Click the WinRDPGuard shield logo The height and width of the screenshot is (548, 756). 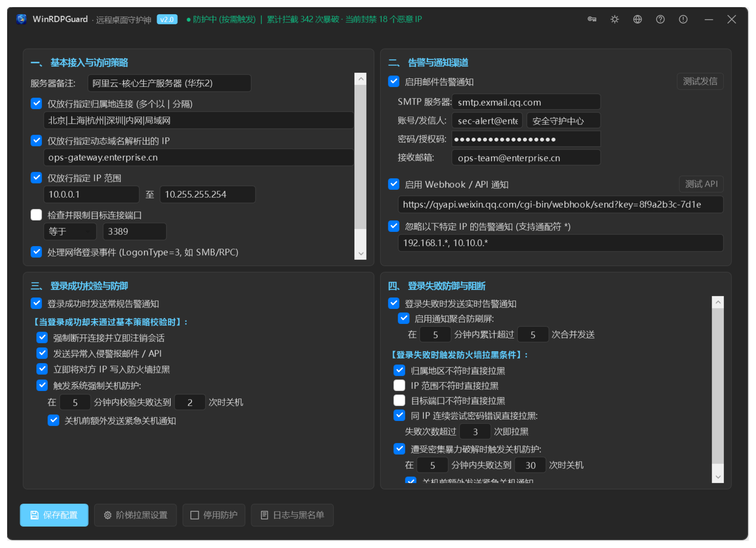[x=21, y=19]
